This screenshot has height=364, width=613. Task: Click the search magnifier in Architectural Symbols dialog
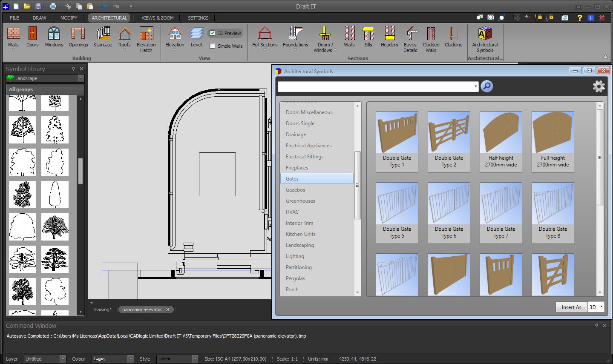486,86
